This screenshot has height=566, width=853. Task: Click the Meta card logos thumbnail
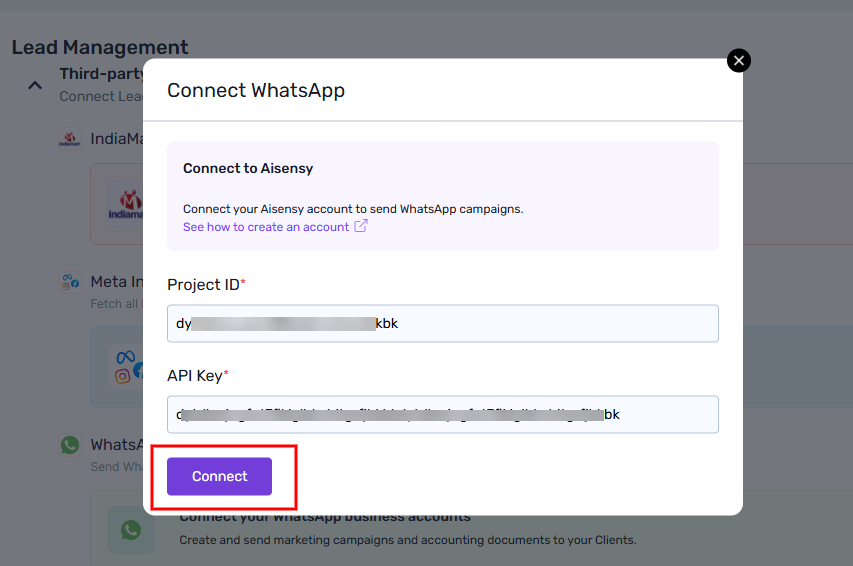coord(126,367)
